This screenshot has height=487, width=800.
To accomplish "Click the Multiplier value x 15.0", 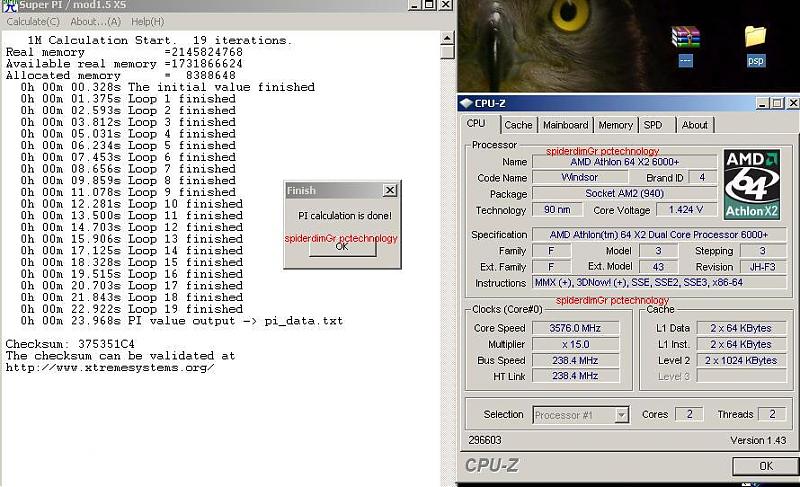I will [575, 344].
